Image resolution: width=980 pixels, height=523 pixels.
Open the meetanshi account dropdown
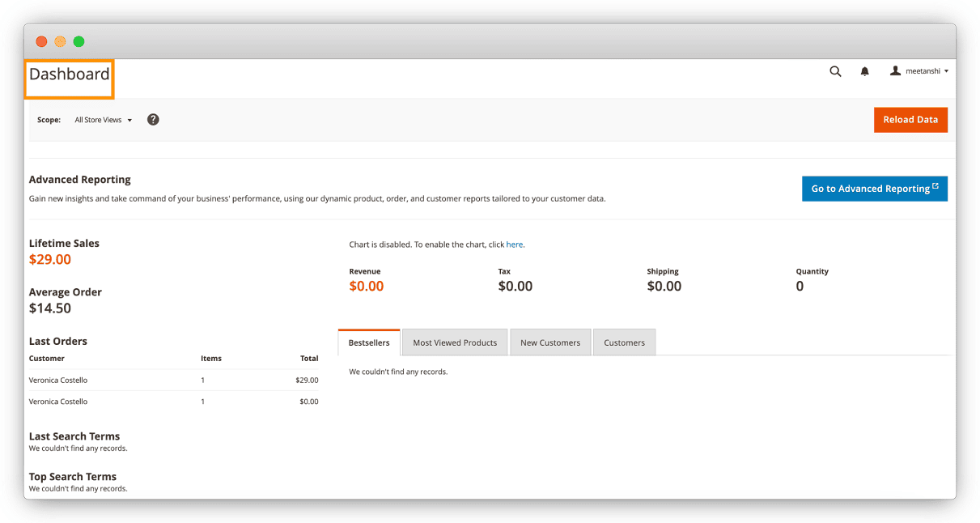(919, 71)
